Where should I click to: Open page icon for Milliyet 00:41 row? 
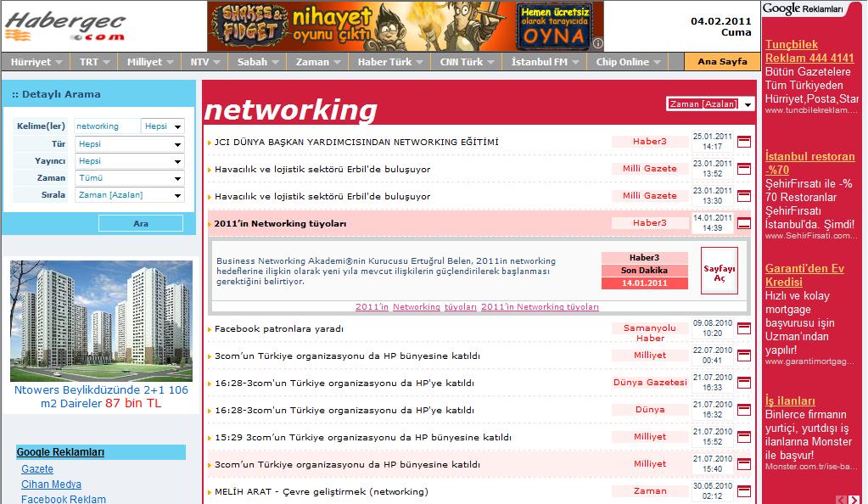click(744, 356)
